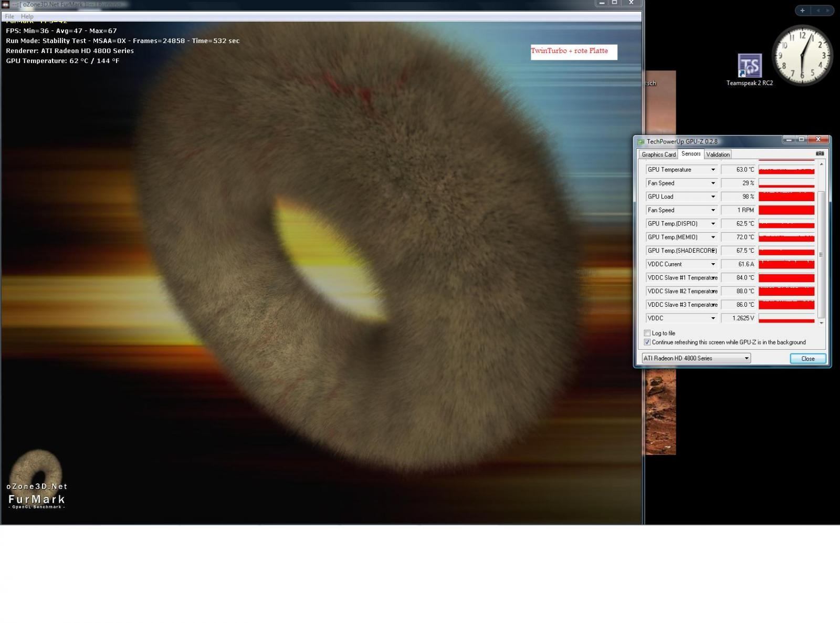This screenshot has width=840, height=623.
Task: Open the File menu in FurMark
Action: point(9,16)
